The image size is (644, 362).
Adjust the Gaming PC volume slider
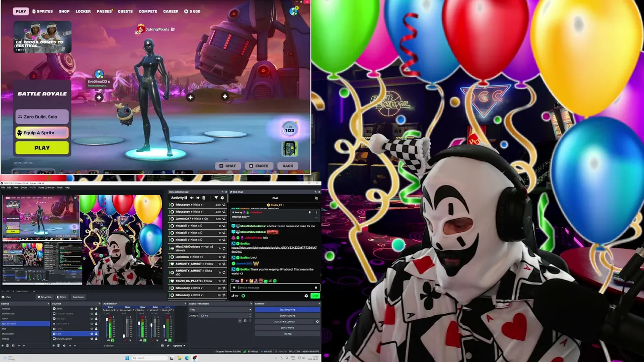coord(164,326)
